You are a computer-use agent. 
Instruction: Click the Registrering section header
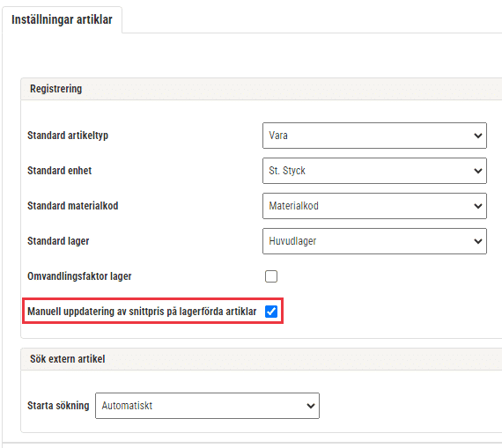[x=56, y=89]
